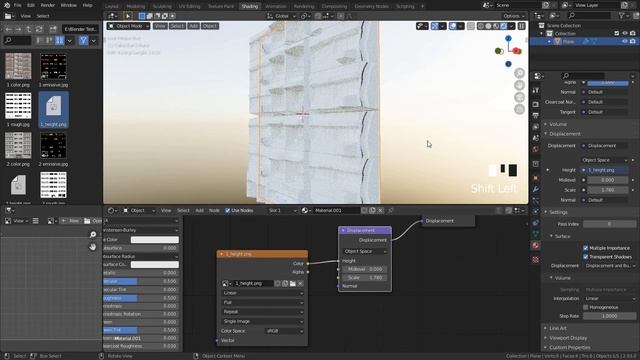Open the Global transform orientation dropdown
The image size is (640, 360).
[281, 16]
